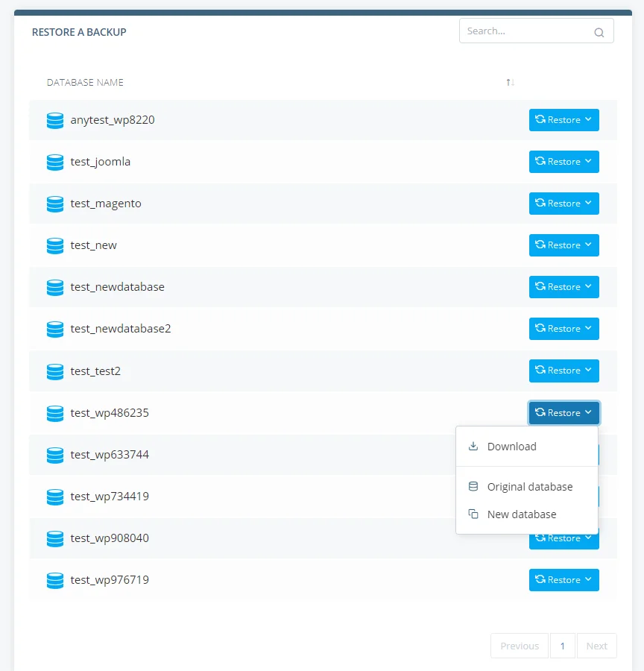Click the Restore button for test_newdatabase
Screen dimensions: 644x671
point(564,287)
